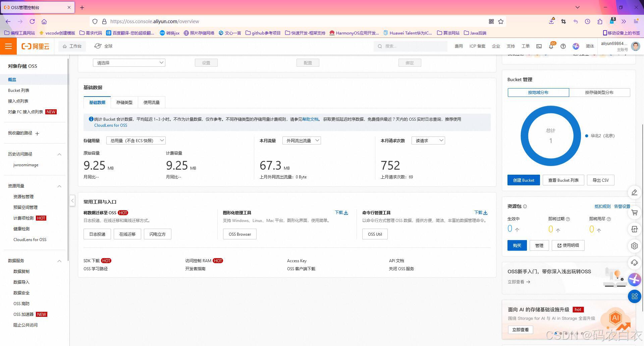644x346 pixels.
Task: Open browser extensions puzzle icon
Action: click(x=600, y=21)
